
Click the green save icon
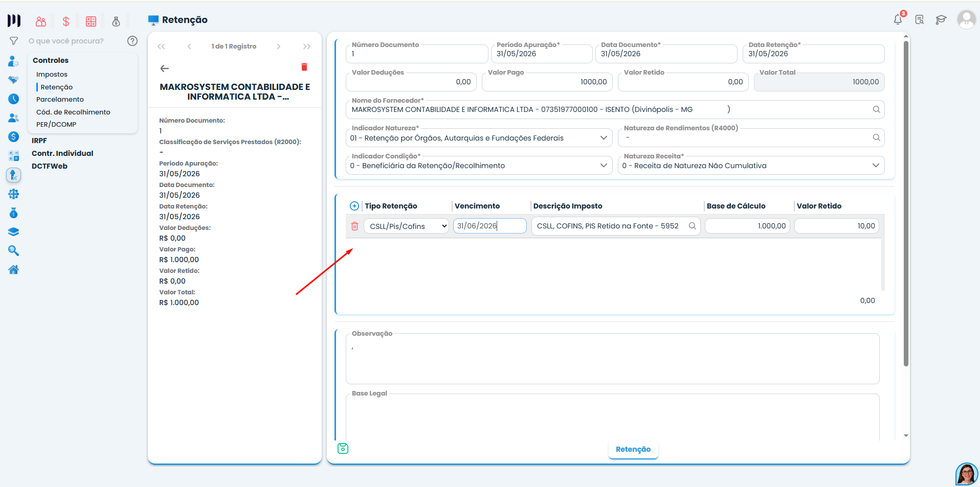tap(343, 448)
